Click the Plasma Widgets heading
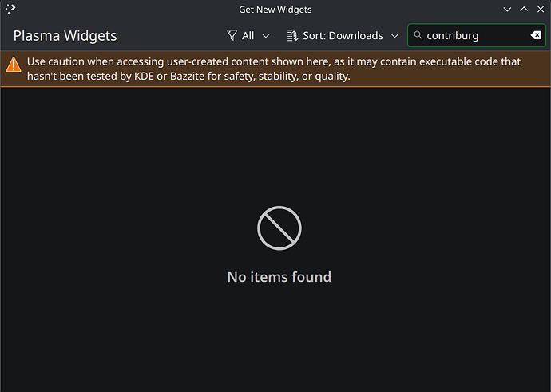This screenshot has height=392, width=551. coord(65,35)
